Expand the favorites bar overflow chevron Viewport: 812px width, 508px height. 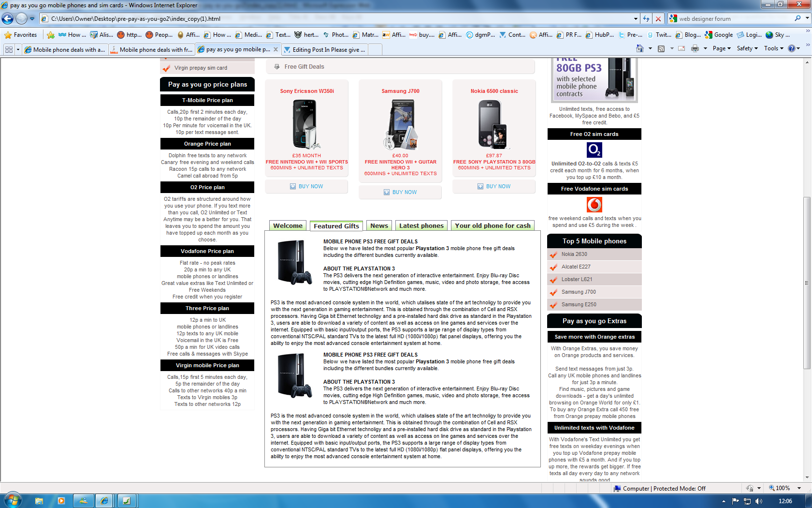coord(807,31)
